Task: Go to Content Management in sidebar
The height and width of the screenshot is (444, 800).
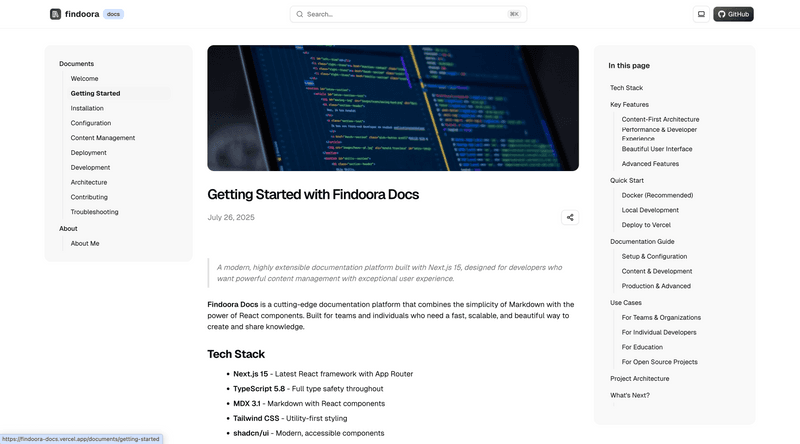Action: pyautogui.click(x=103, y=138)
